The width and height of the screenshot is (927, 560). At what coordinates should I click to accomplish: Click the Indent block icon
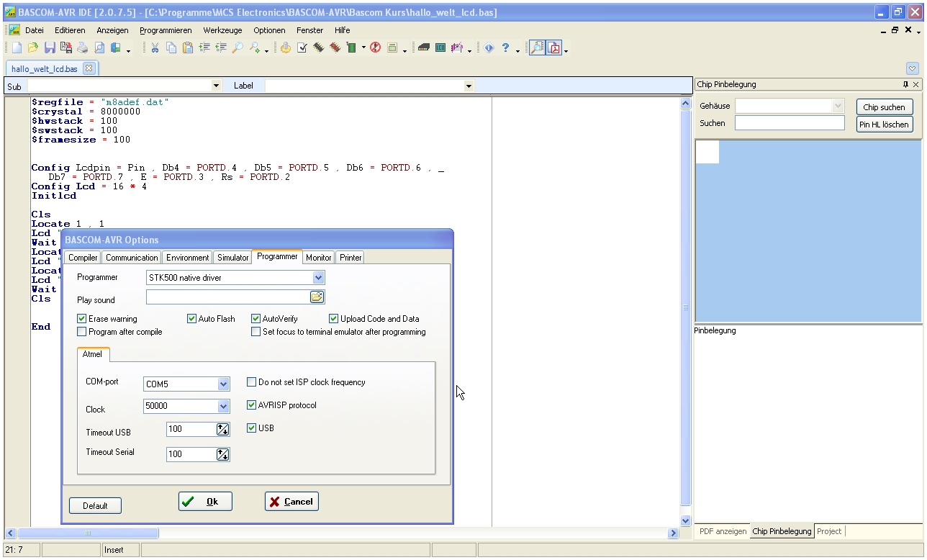204,48
